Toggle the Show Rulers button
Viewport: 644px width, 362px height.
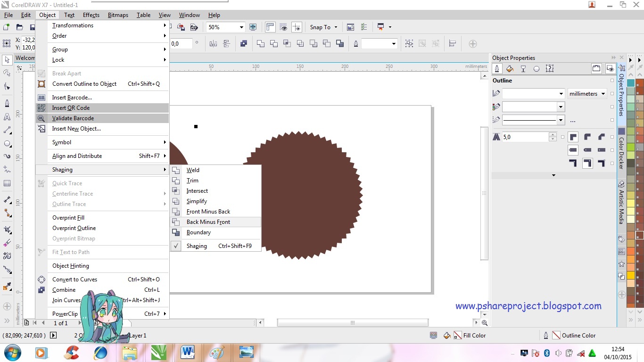[x=270, y=27]
